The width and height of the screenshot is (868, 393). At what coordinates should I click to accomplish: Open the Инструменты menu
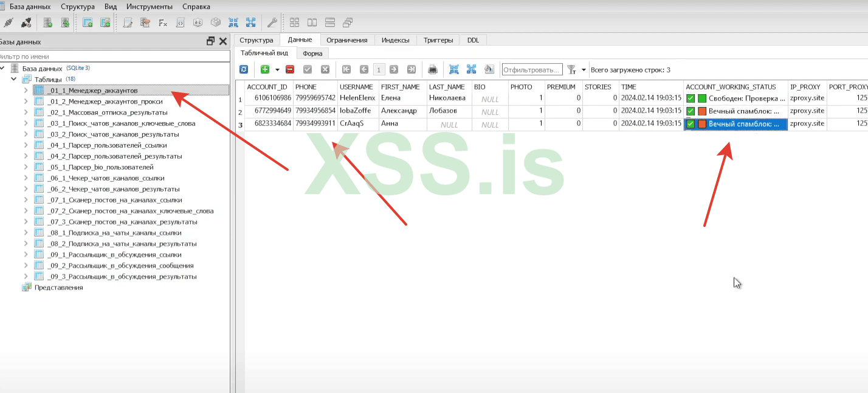tap(150, 7)
